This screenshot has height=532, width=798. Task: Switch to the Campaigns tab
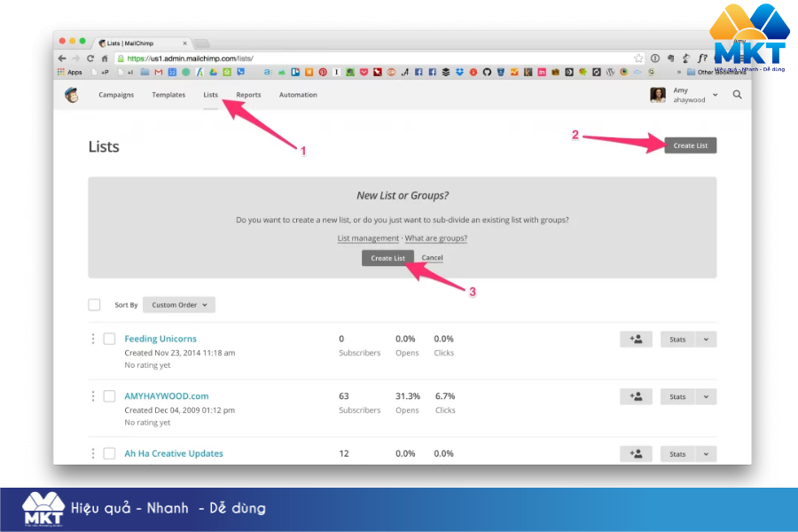click(116, 94)
